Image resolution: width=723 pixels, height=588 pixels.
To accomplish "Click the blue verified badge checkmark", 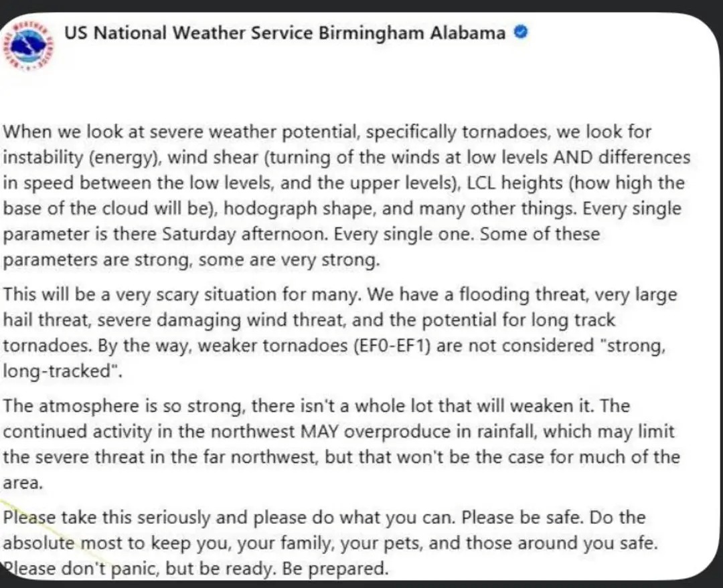I will coord(520,32).
